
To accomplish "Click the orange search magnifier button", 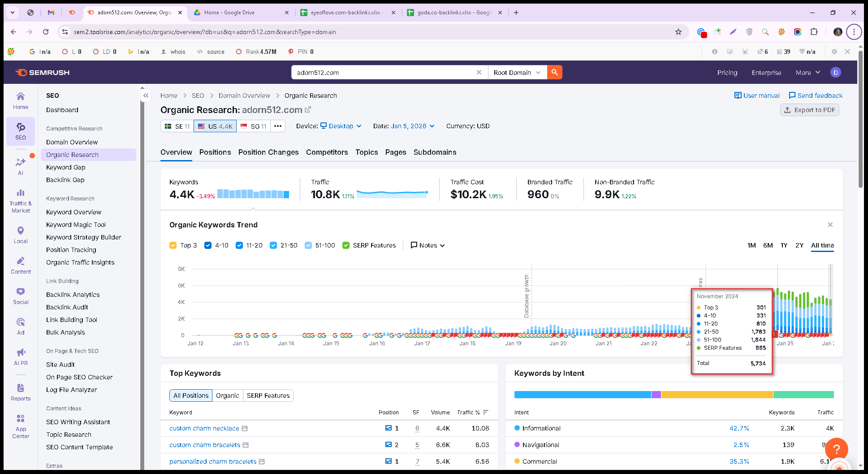I will [555, 72].
